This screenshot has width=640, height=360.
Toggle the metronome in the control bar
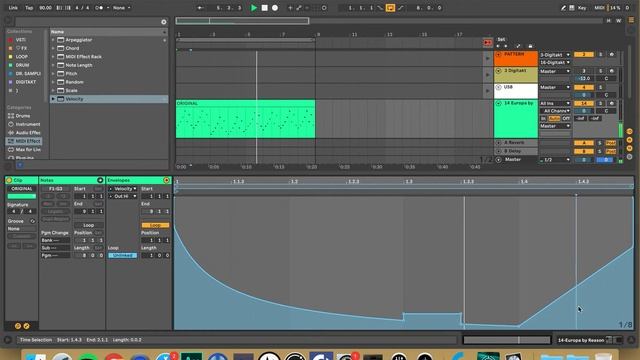(x=99, y=8)
